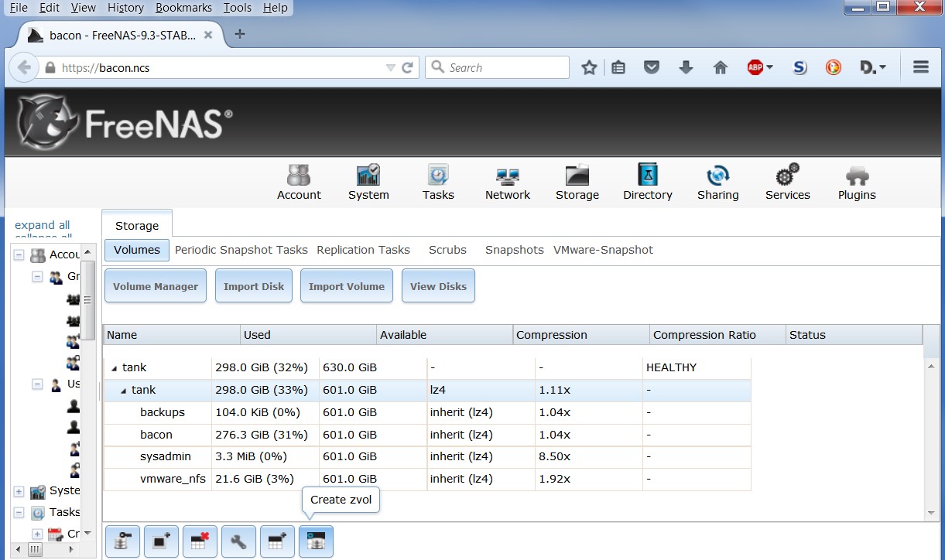The image size is (945, 560).
Task: Open a new browser tab with plus
Action: pos(240,34)
